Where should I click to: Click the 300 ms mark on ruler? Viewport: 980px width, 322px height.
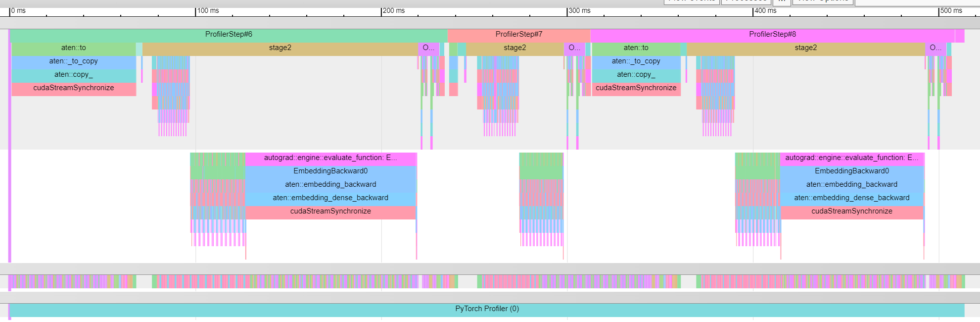567,11
